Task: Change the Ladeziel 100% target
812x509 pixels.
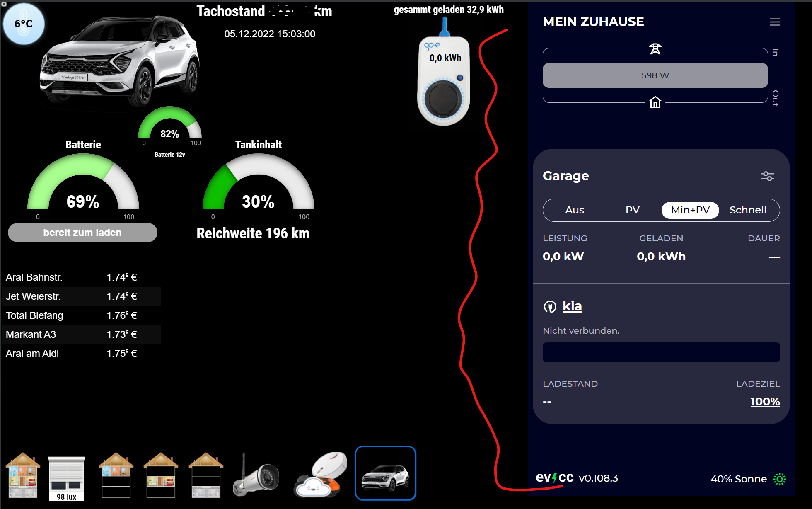Action: coord(765,401)
